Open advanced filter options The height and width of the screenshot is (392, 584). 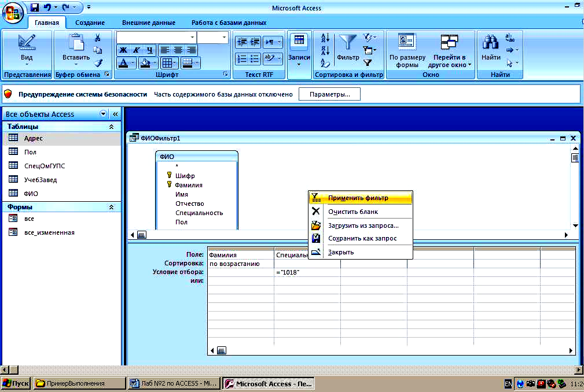click(370, 50)
